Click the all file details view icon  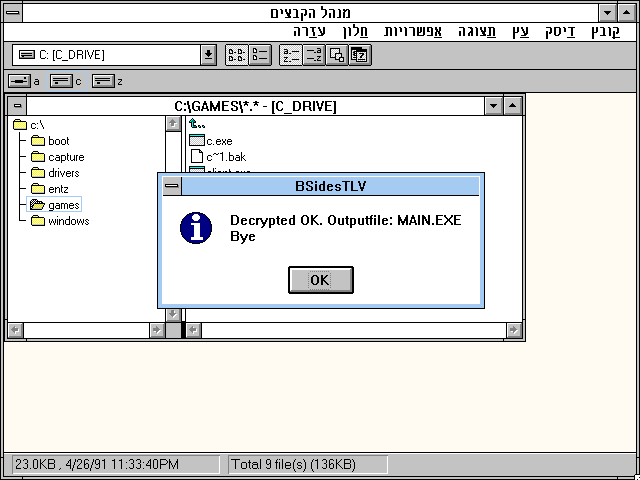(x=258, y=55)
